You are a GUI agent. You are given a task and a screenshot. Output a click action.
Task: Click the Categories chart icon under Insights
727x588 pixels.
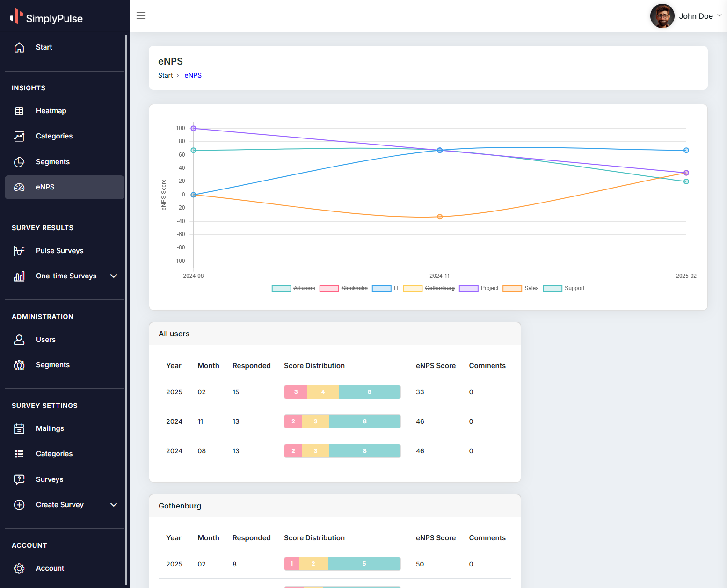coord(19,136)
